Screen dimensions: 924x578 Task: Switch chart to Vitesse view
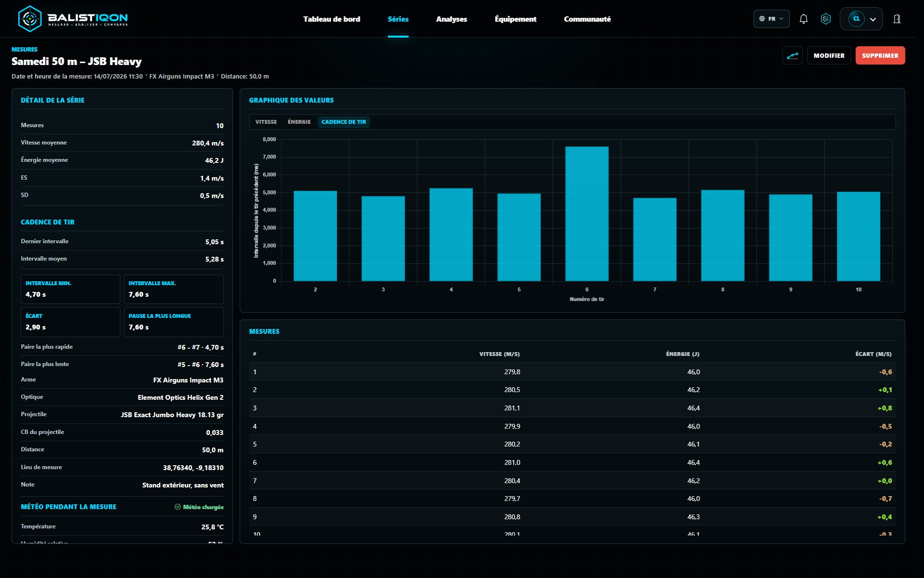266,122
